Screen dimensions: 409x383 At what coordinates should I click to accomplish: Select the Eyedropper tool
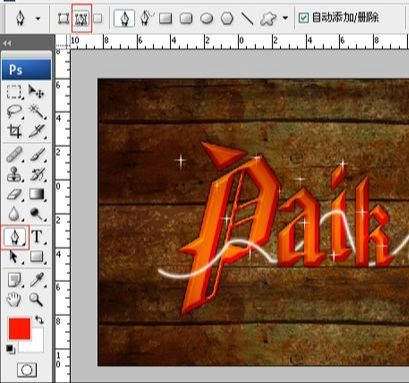[x=37, y=280]
